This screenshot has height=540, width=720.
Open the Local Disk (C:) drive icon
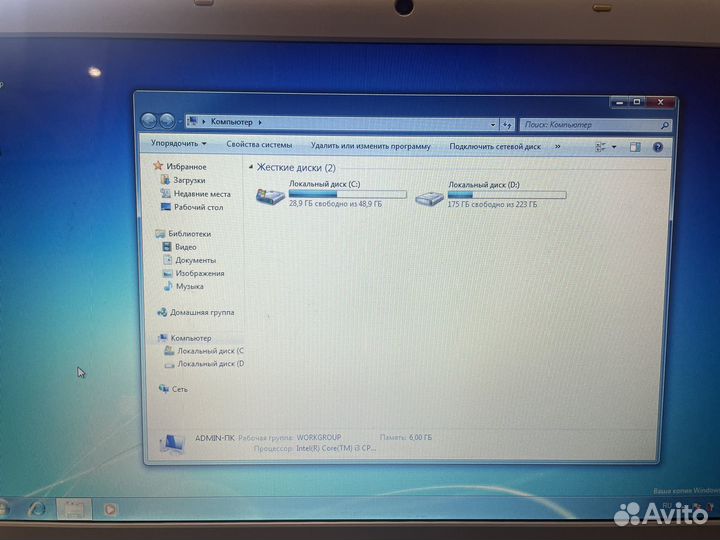point(270,197)
